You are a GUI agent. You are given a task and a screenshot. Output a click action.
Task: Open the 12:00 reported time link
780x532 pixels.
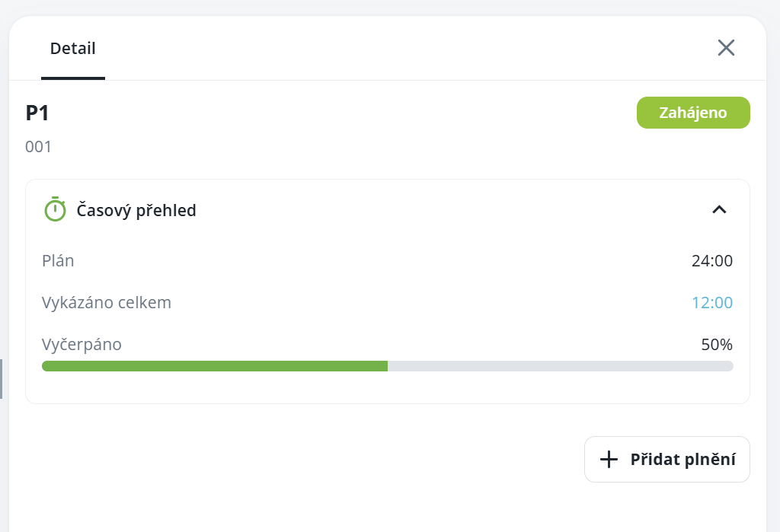pyautogui.click(x=711, y=303)
